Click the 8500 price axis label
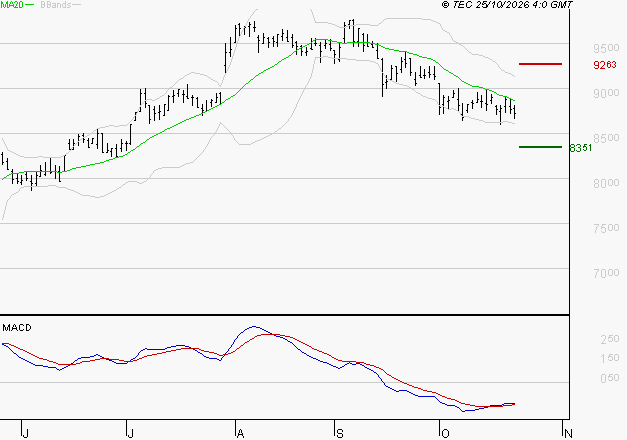This screenshot has height=440, width=627. [606, 138]
